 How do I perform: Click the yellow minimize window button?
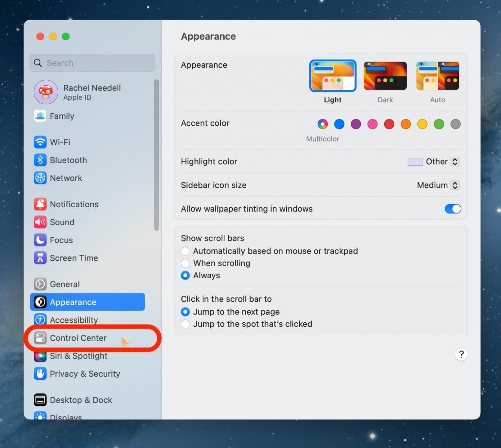(x=53, y=37)
